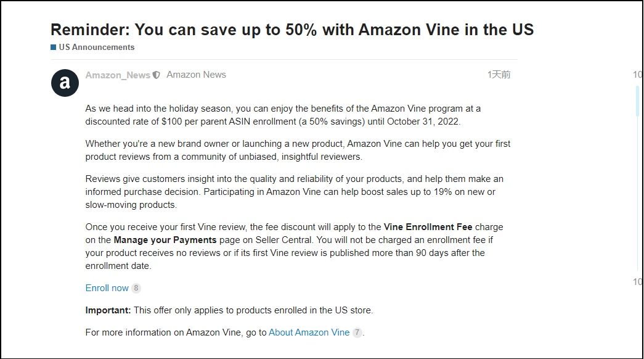Click the topic title about Amazon Vine savings
The height and width of the screenshot is (359, 644).
click(x=291, y=30)
